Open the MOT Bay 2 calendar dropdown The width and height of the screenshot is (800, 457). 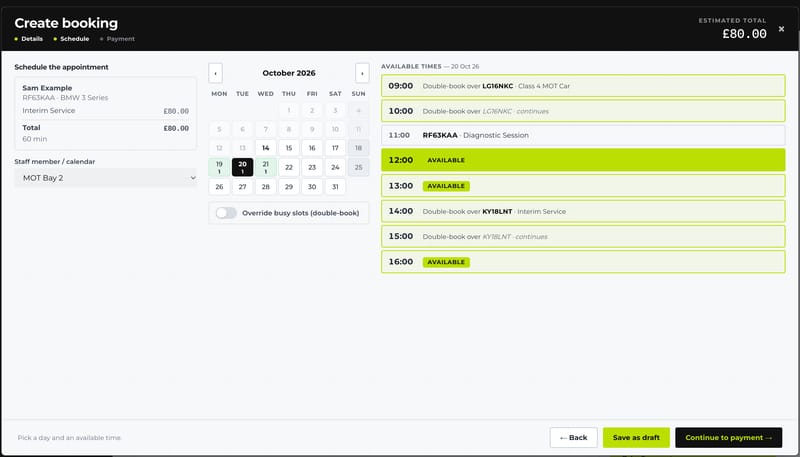(x=106, y=178)
